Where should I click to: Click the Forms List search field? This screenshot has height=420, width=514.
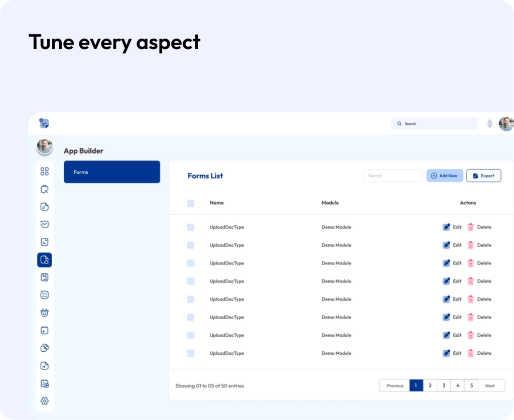click(393, 176)
